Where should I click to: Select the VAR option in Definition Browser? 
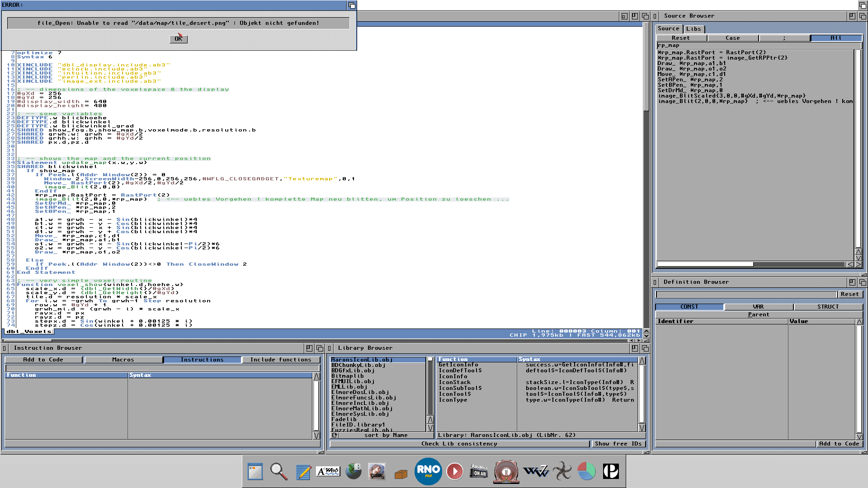point(758,307)
